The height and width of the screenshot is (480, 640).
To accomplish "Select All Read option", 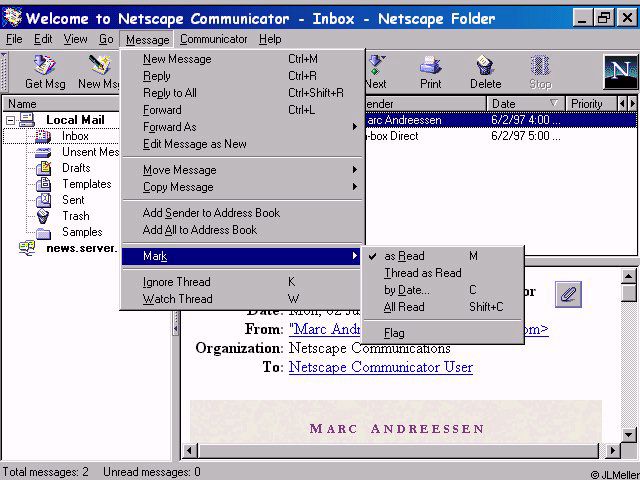I will pyautogui.click(x=443, y=307).
